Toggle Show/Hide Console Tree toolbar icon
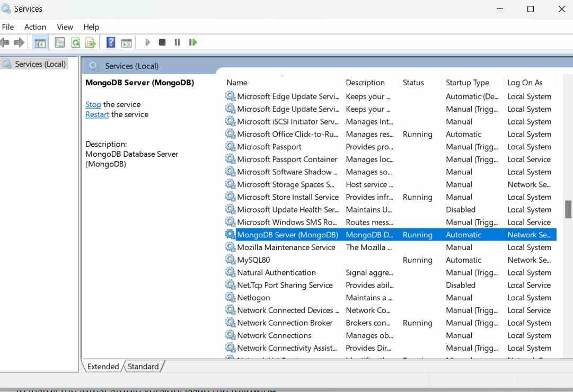This screenshot has height=392, width=573. pos(40,42)
